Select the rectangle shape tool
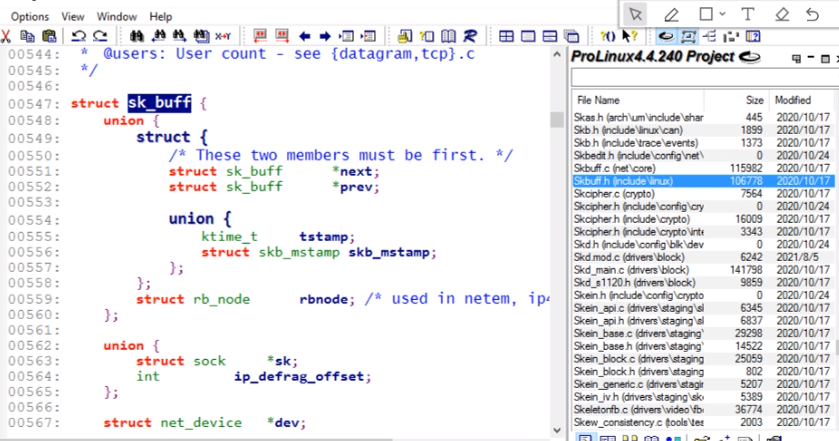 (x=706, y=14)
